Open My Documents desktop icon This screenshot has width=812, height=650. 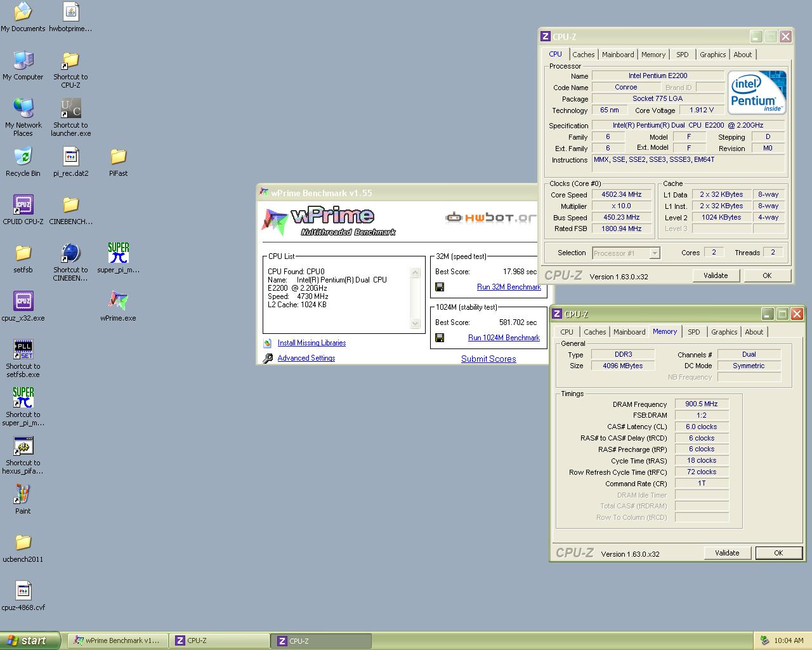click(23, 17)
